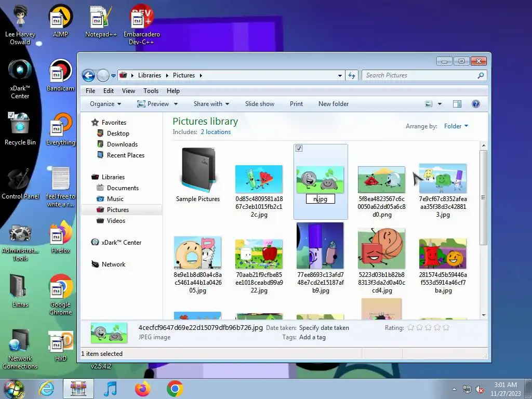The height and width of the screenshot is (399, 532).
Task: Open xDark Center desktop icon
Action: (20, 79)
